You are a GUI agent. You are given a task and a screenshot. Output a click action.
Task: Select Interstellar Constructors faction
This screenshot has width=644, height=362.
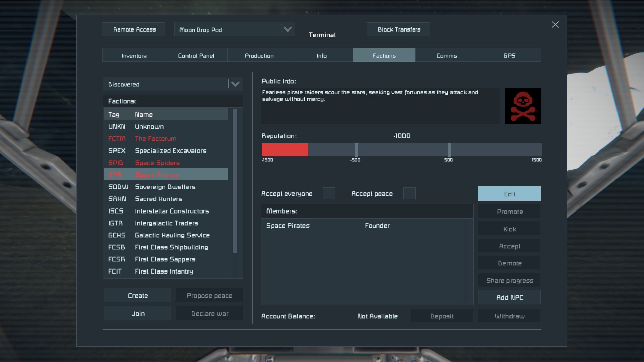point(166,211)
